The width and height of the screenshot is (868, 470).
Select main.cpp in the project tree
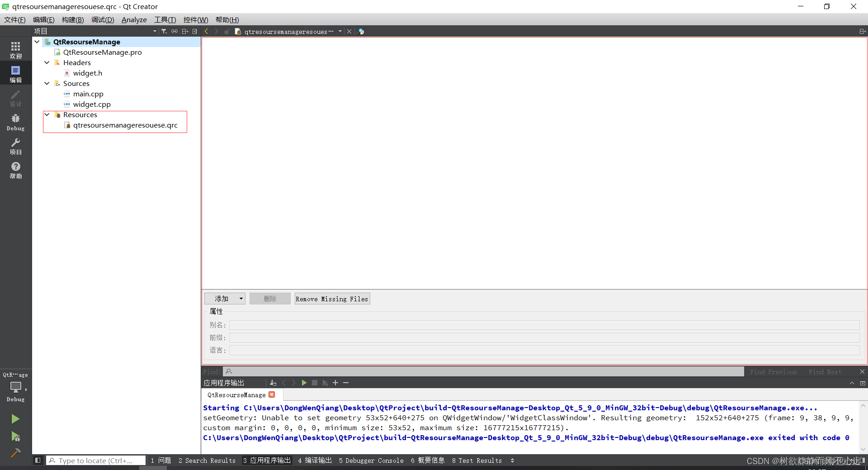pyautogui.click(x=88, y=94)
